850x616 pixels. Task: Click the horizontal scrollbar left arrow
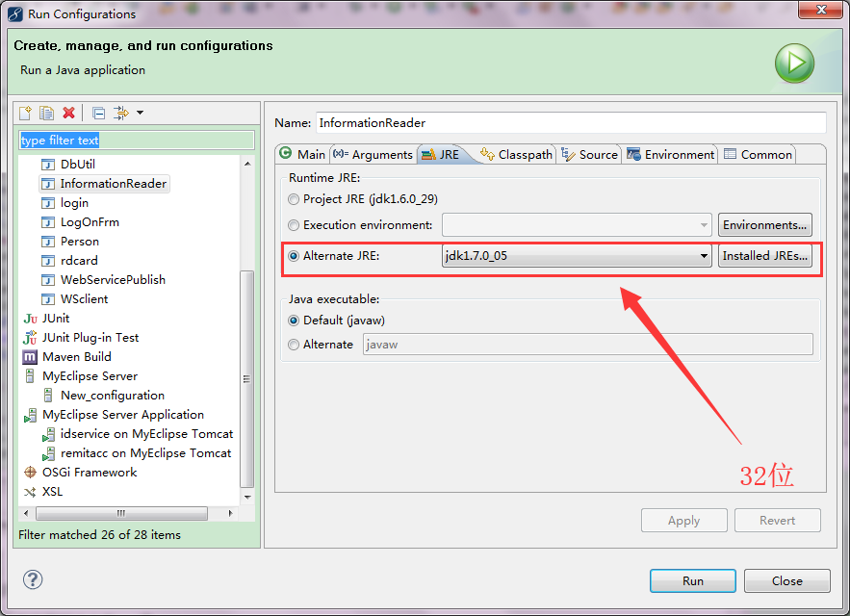point(26,513)
